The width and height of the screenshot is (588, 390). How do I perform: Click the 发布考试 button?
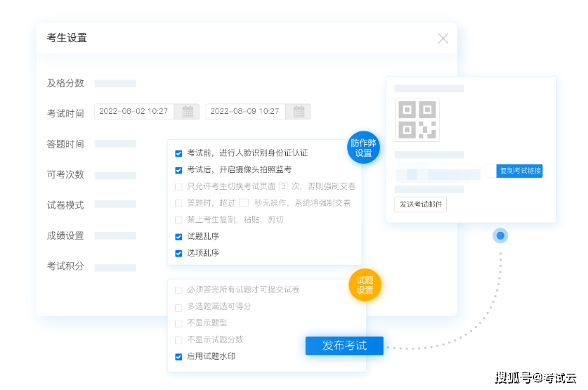point(344,345)
